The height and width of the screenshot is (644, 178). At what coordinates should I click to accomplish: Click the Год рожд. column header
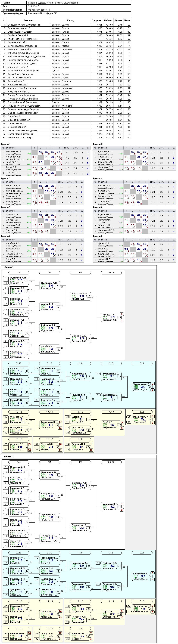(97, 20)
